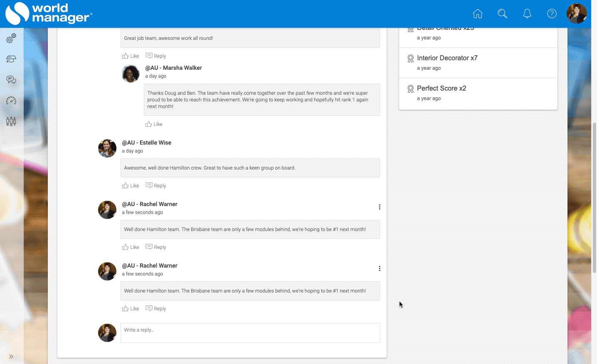The width and height of the screenshot is (597, 364).
Task: Open the chat bubbles sidebar icon
Action: [x=11, y=80]
